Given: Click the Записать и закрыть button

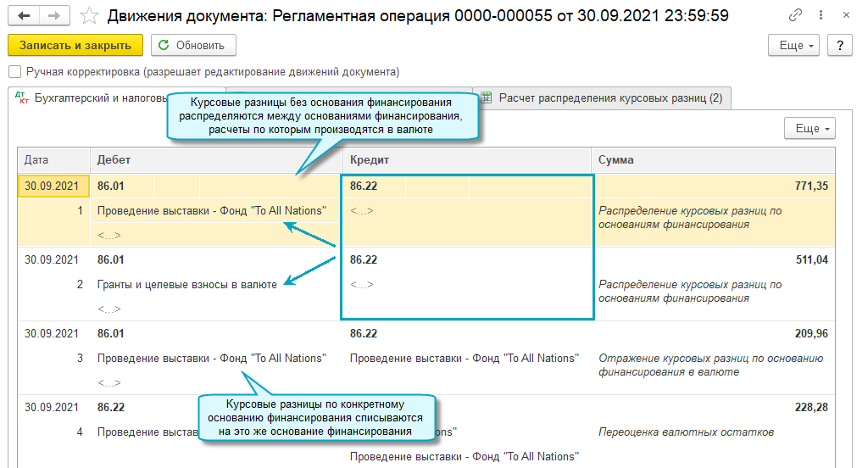Looking at the screenshot, I should [x=75, y=46].
